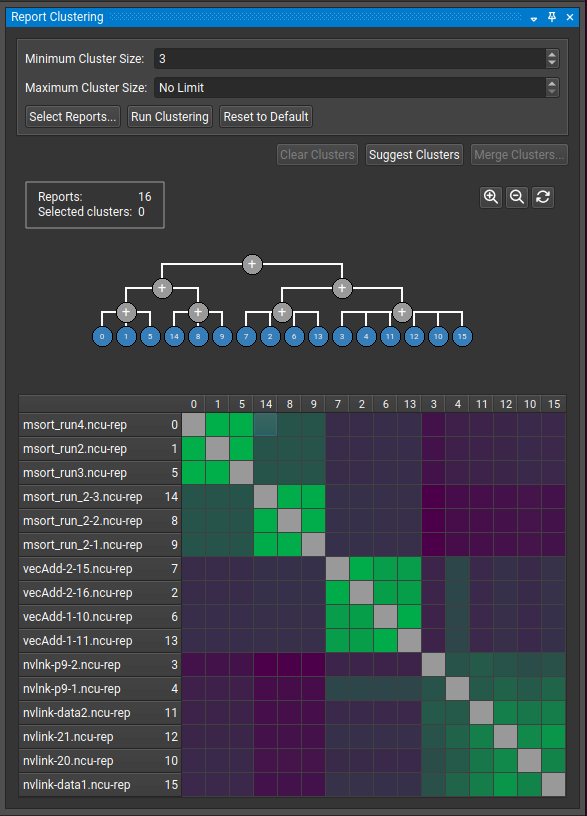Screen dimensions: 587x816
Task: Select the msort_run4.ncu-rep row header
Action: pyautogui.click(x=100, y=425)
